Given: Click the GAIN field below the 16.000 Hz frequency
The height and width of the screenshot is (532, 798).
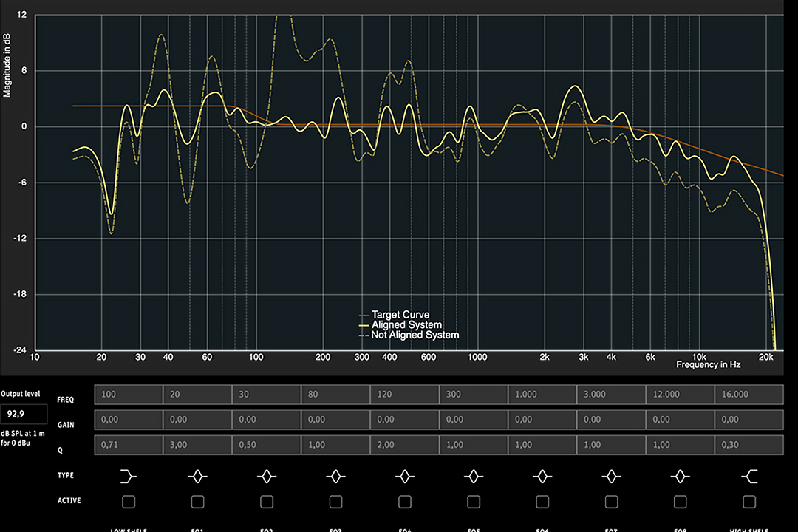Looking at the screenshot, I should click(x=749, y=420).
